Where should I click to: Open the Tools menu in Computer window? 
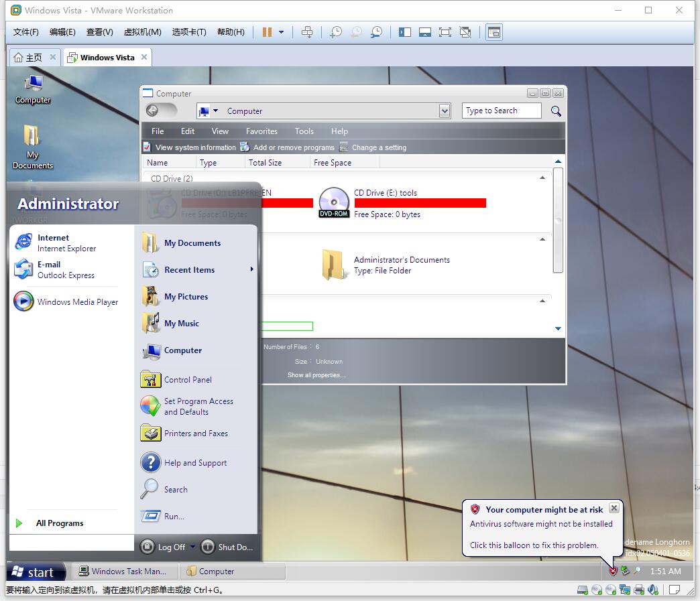pos(304,131)
